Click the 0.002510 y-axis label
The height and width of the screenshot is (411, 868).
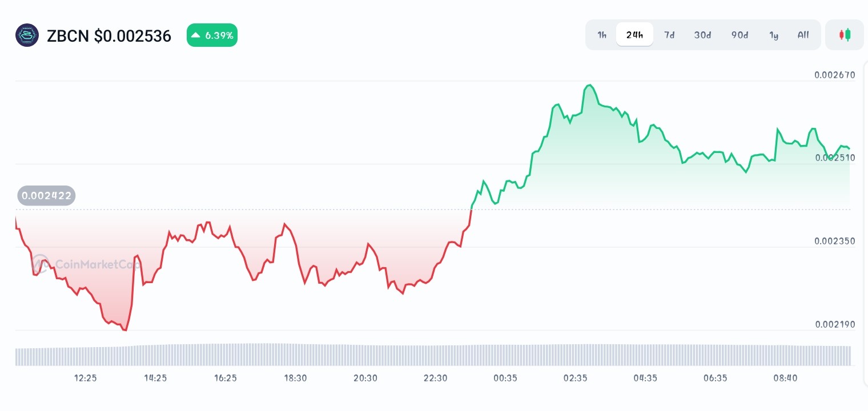(835, 158)
